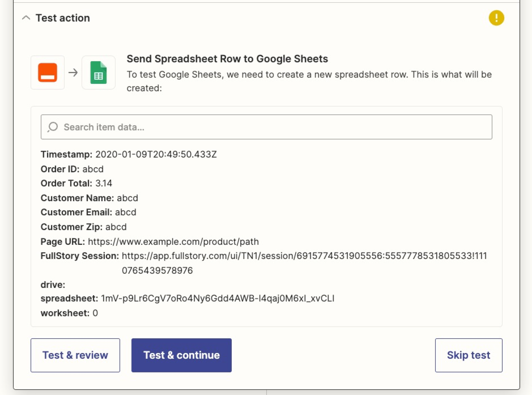Click the Google Sheets app icon
The image size is (532, 395).
coord(99,73)
